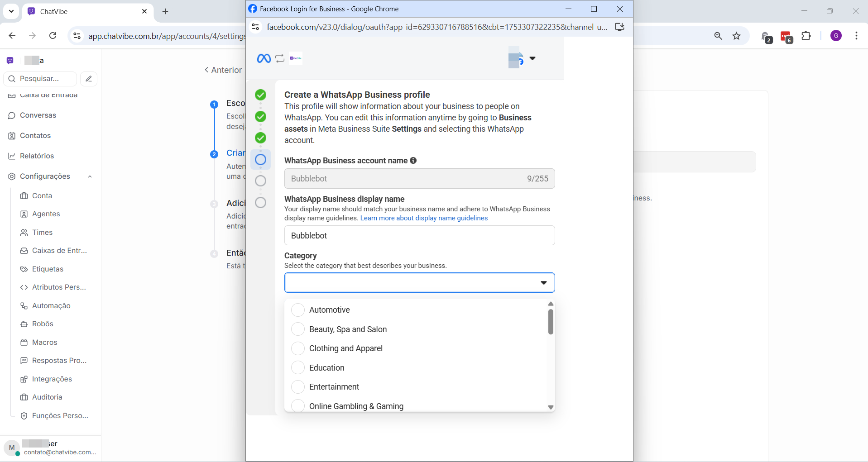
Task: Click the zoom magnifier icon in address bar
Action: coord(718,36)
